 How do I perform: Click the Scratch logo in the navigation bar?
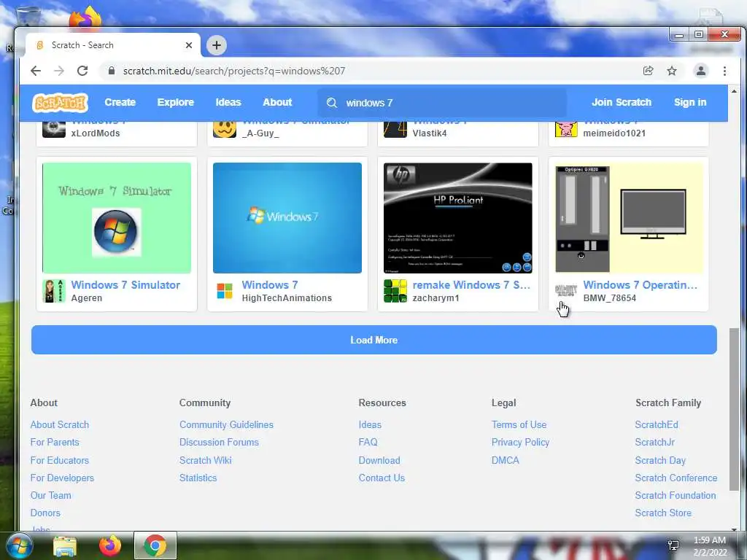point(60,102)
